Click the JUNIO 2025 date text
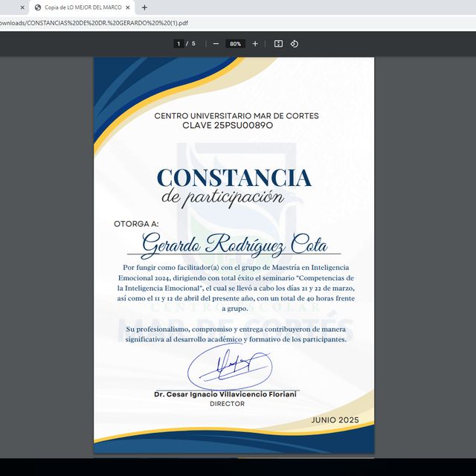Image resolution: width=476 pixels, height=476 pixels. pos(335,419)
